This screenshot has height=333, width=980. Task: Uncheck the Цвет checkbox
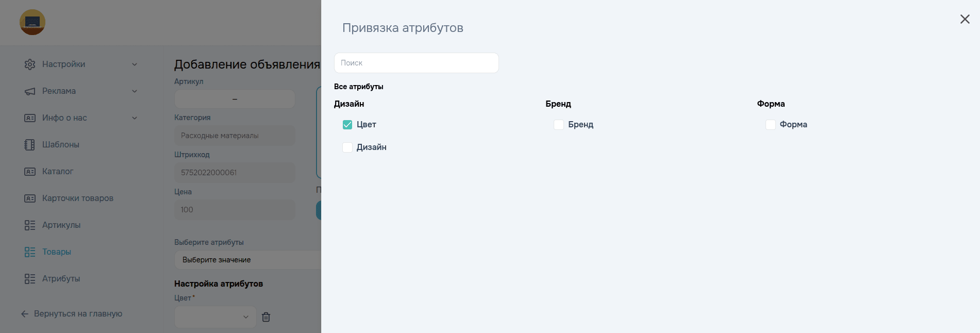coord(347,124)
